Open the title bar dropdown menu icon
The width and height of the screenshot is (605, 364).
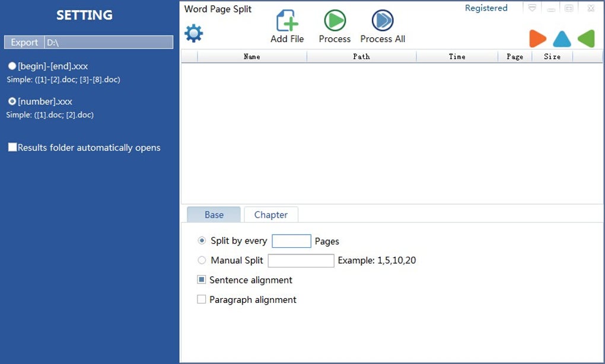(x=532, y=8)
